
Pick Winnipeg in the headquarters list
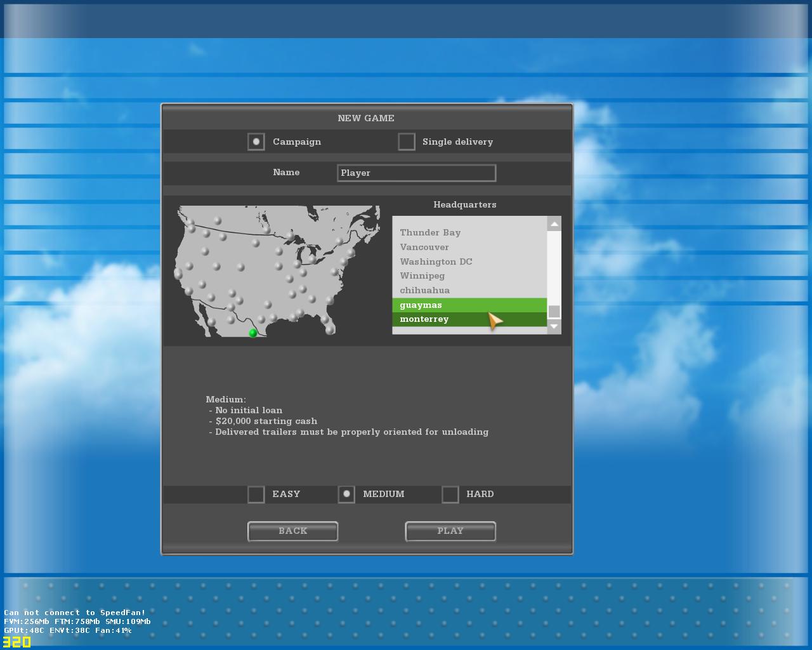click(422, 275)
